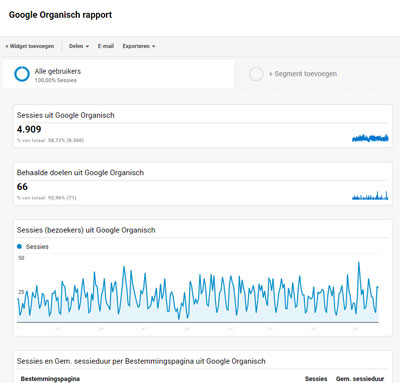Open Behaalde doelen uit Google Organisch title
The image size is (400, 383).
[80, 173]
